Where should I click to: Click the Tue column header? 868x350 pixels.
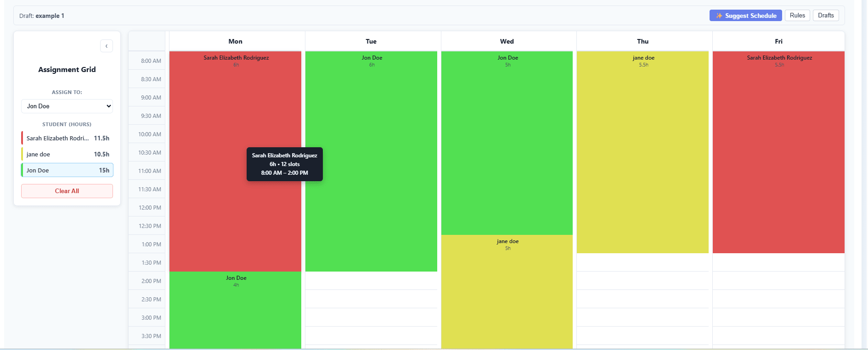(x=371, y=41)
